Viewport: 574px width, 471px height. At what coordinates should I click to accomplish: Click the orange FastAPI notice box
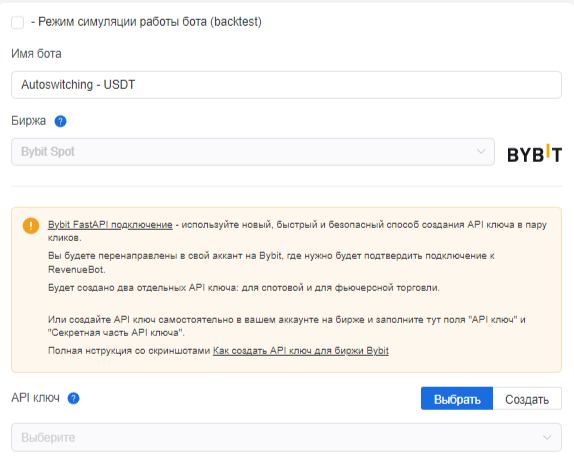[286, 290]
